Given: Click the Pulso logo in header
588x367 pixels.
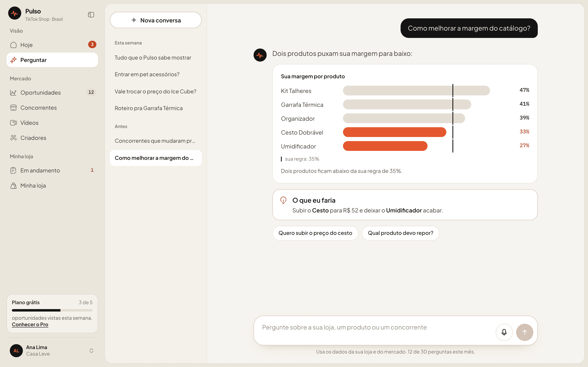Looking at the screenshot, I should point(14,13).
